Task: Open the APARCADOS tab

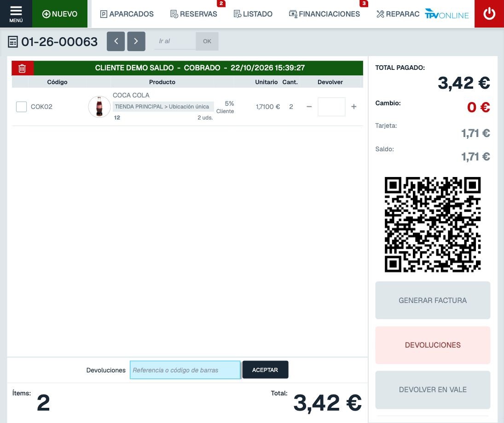Action: (127, 14)
